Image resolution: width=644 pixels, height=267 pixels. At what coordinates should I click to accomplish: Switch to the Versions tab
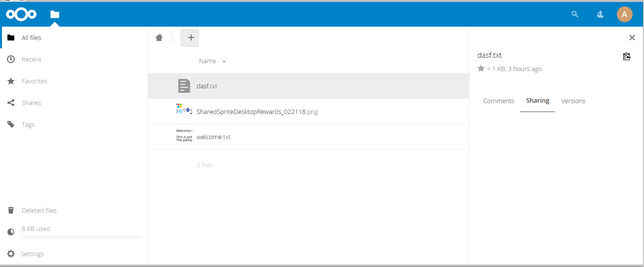pyautogui.click(x=573, y=101)
